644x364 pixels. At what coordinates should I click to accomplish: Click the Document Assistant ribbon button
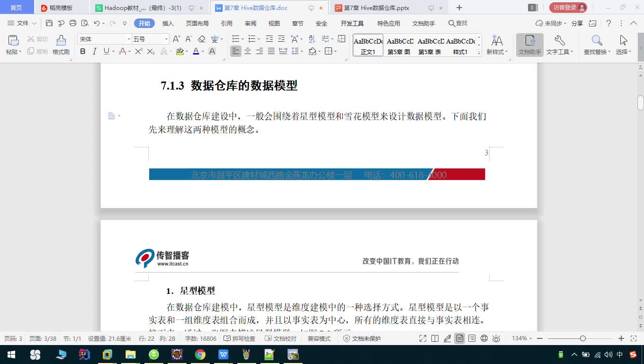click(530, 45)
